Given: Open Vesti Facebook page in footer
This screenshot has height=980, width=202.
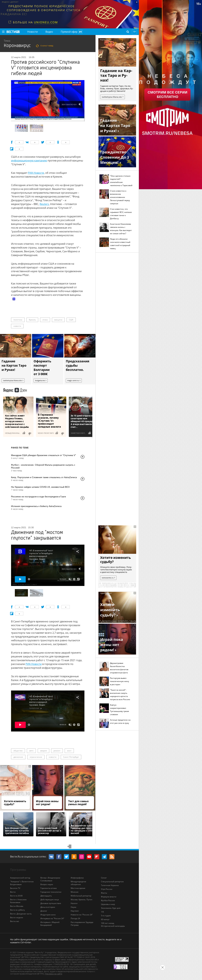Looking at the screenshot, I should pyautogui.click(x=59, y=856).
